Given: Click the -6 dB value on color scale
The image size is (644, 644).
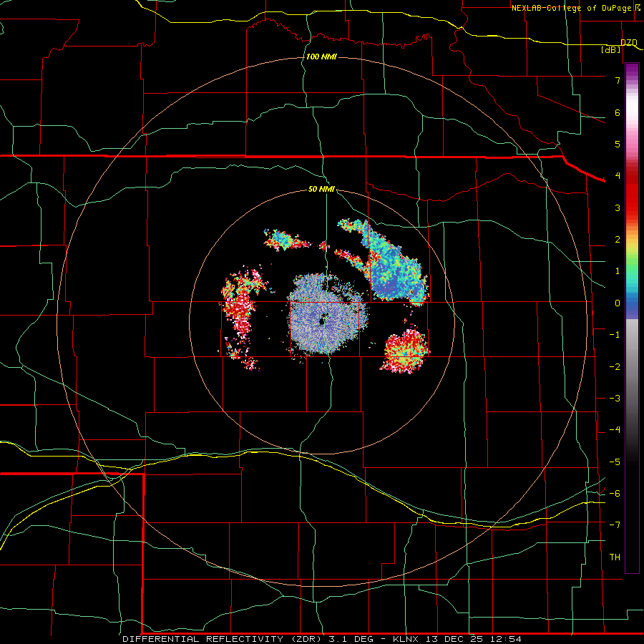Looking at the screenshot, I should click(615, 494).
